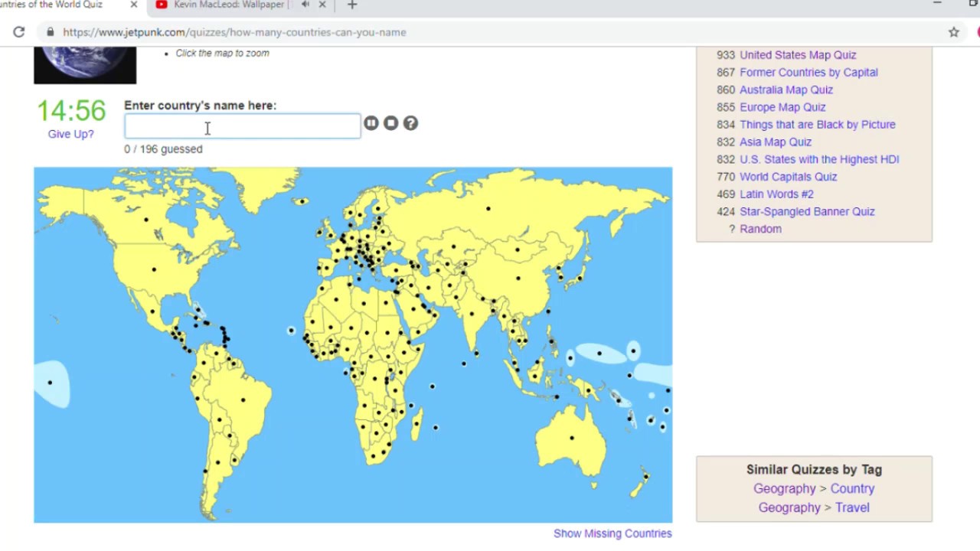
Task: Click the country name input field
Action: pos(242,126)
